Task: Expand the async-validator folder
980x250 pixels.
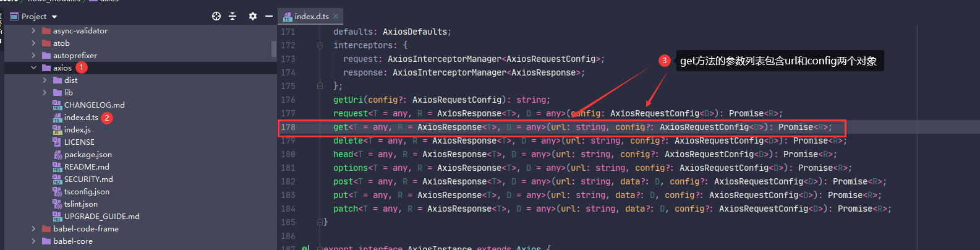Action: tap(33, 30)
